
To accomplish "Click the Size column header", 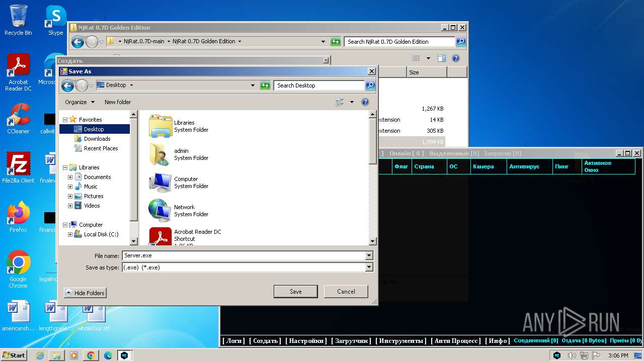I will tap(427, 72).
